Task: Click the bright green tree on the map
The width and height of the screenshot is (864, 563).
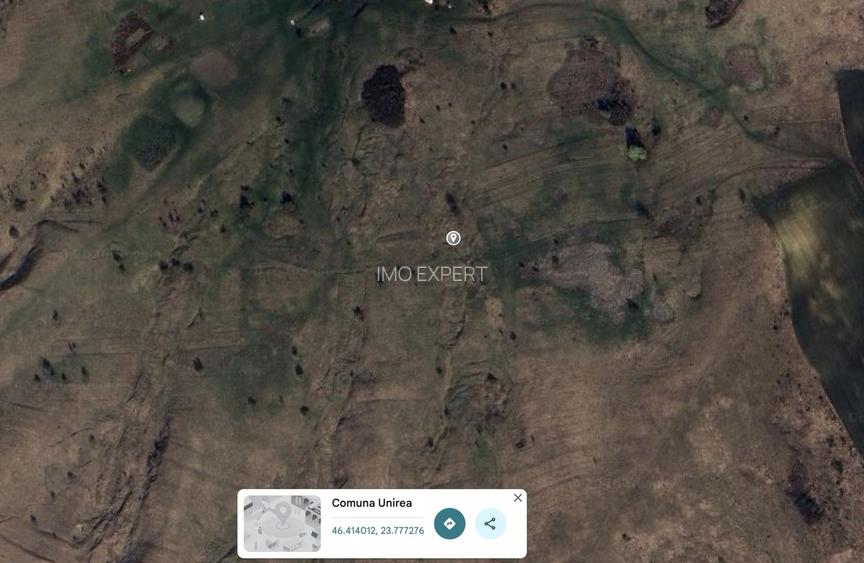Action: [x=636, y=153]
